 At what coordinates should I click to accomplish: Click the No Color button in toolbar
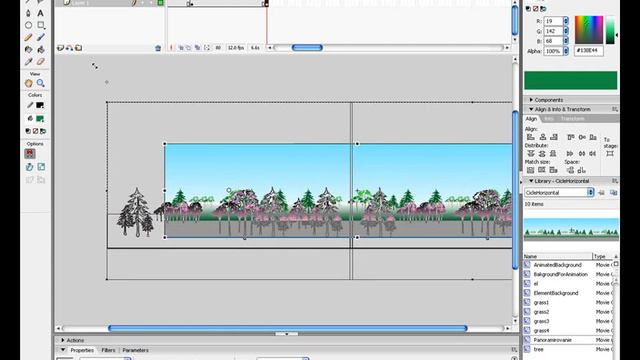tap(36, 131)
